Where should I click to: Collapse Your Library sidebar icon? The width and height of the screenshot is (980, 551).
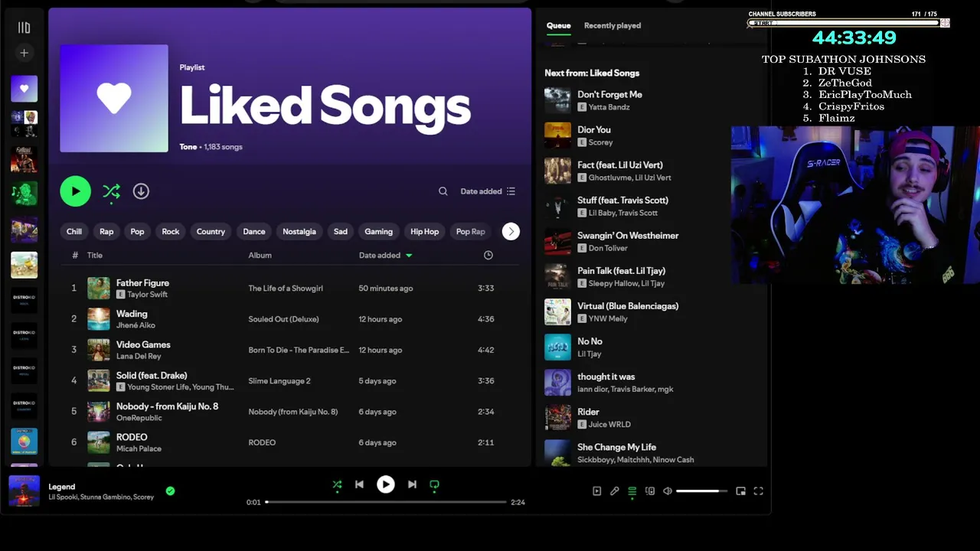tap(24, 28)
